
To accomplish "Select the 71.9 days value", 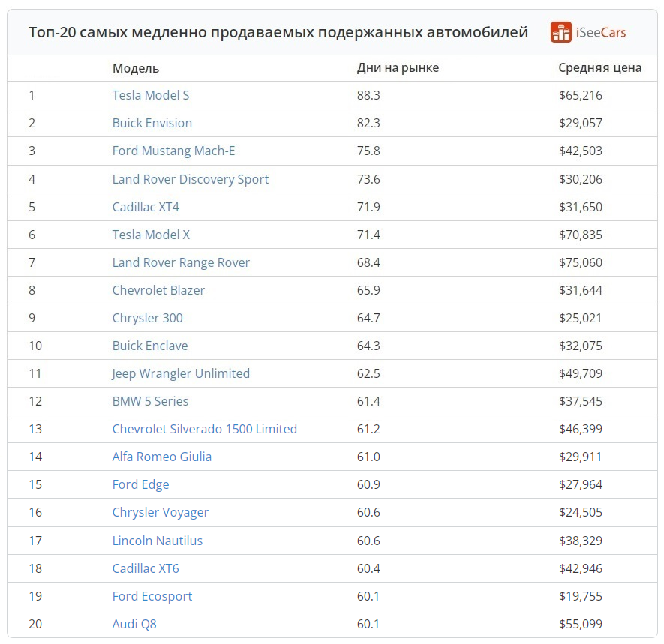I will (368, 208).
